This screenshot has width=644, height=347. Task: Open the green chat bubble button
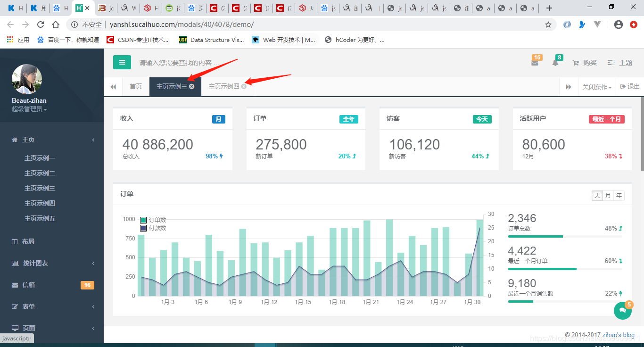[623, 310]
